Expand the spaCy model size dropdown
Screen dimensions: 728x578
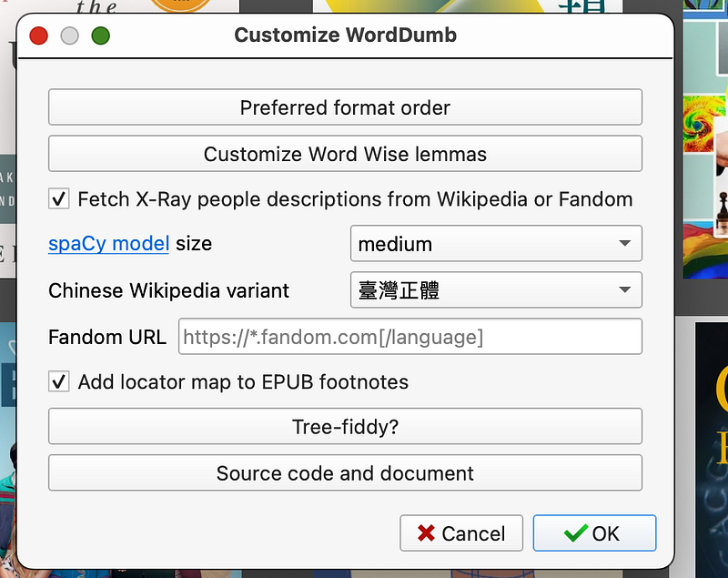tap(496, 243)
